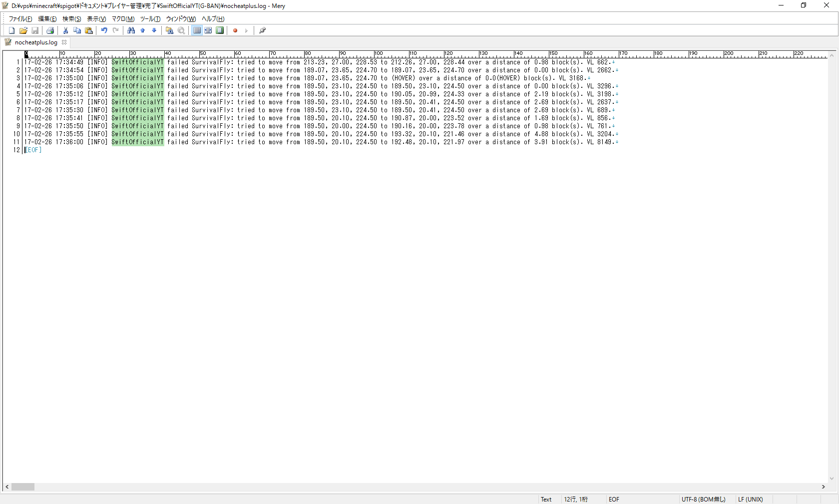Turn off word wrap (no-wrap icon)
Image resolution: width=839 pixels, height=504 pixels.
click(x=197, y=30)
